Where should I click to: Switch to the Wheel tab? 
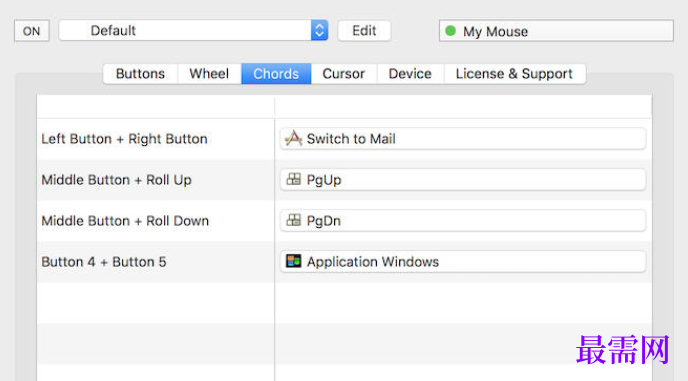[x=209, y=74]
